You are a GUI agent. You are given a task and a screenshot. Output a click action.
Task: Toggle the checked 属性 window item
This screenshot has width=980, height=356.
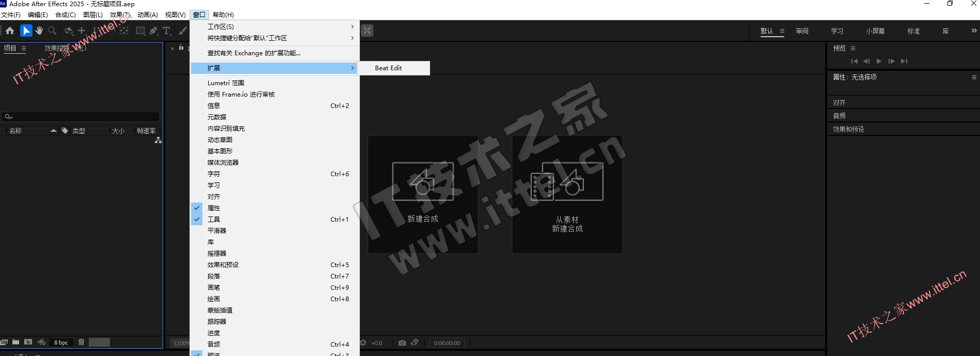(275, 208)
